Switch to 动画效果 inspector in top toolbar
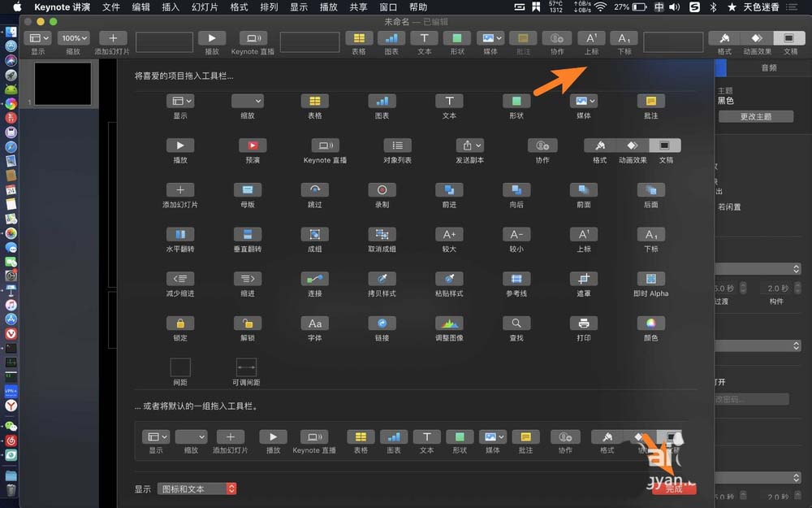Viewport: 812px width, 508px height. [757, 38]
